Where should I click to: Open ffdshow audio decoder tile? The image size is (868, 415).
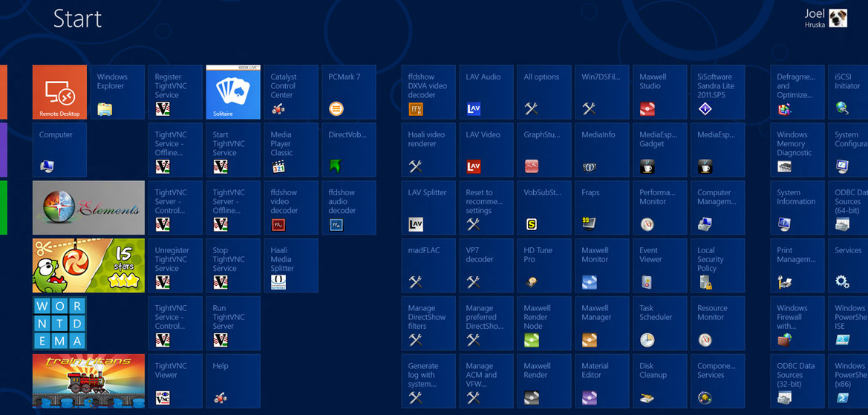click(349, 208)
